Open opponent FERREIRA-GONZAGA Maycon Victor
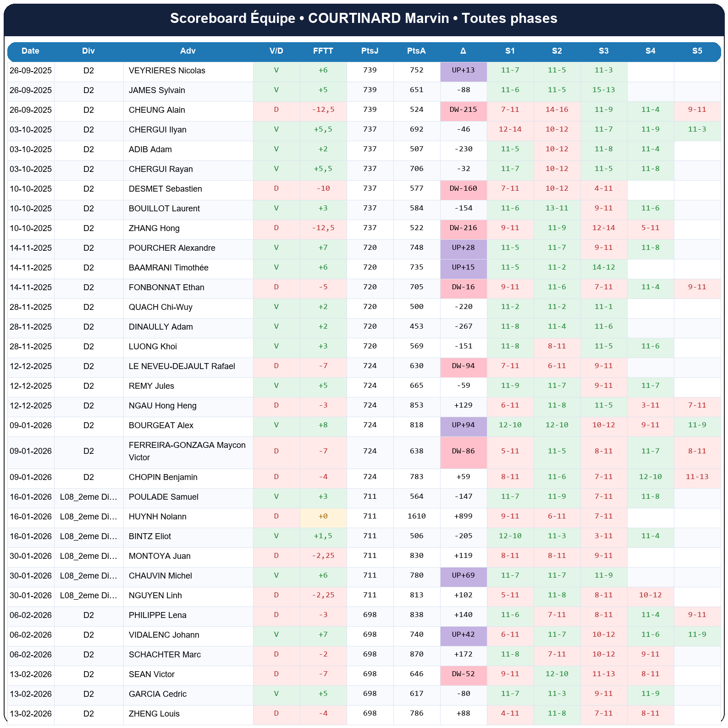The width and height of the screenshot is (728, 728). [x=187, y=451]
